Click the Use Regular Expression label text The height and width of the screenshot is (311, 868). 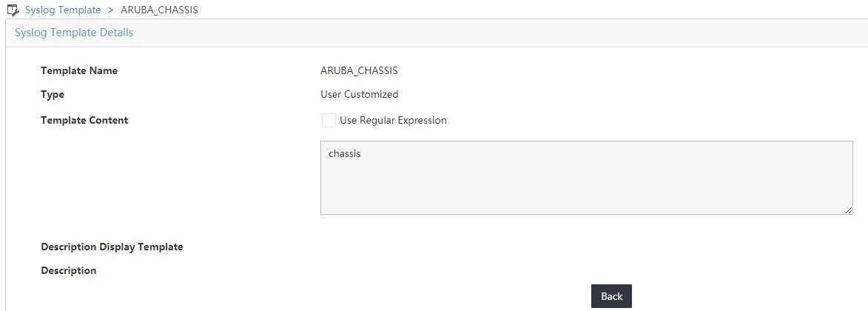(393, 120)
